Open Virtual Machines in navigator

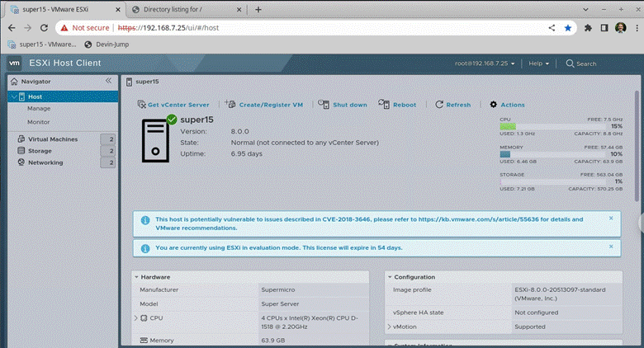click(x=53, y=139)
